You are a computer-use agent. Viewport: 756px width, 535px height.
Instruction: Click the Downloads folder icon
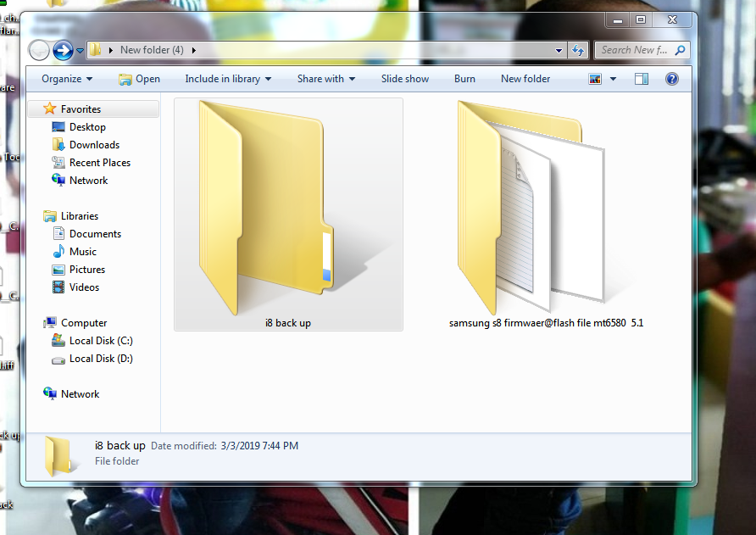click(x=58, y=144)
